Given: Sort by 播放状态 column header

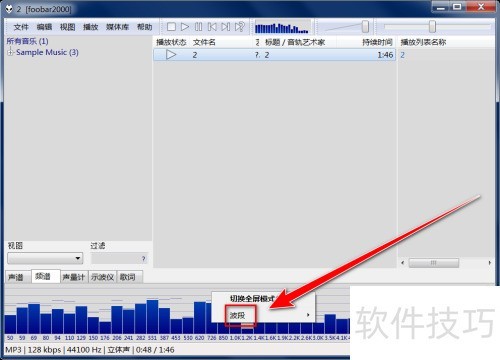Looking at the screenshot, I should click(x=171, y=42).
